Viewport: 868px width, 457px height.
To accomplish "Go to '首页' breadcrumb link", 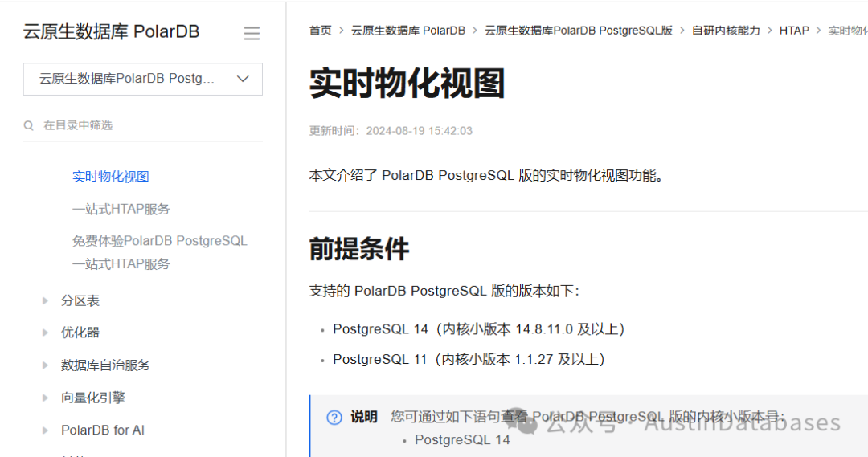I will 321,31.
